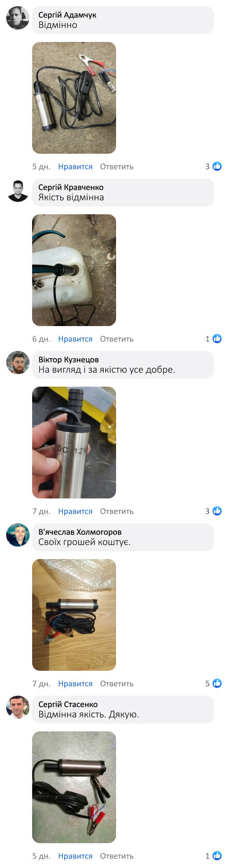Viewport: 228px width, 868px height.
Task: Open Сергій Стасенко's profile avatar
Action: pyautogui.click(x=18, y=708)
